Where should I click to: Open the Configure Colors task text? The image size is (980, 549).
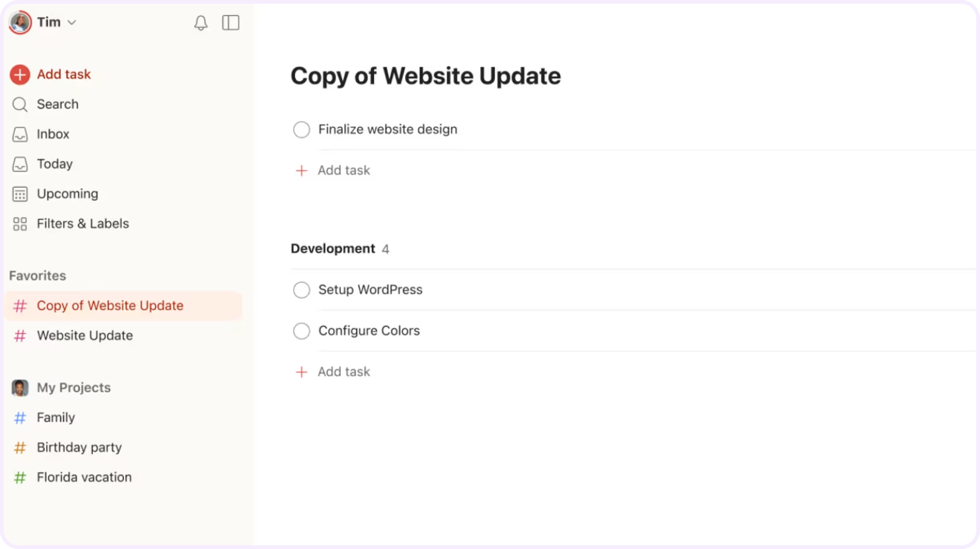coord(369,331)
